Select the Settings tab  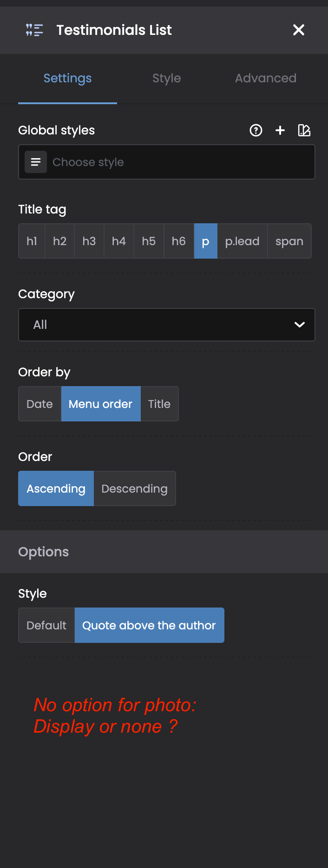[x=67, y=78]
